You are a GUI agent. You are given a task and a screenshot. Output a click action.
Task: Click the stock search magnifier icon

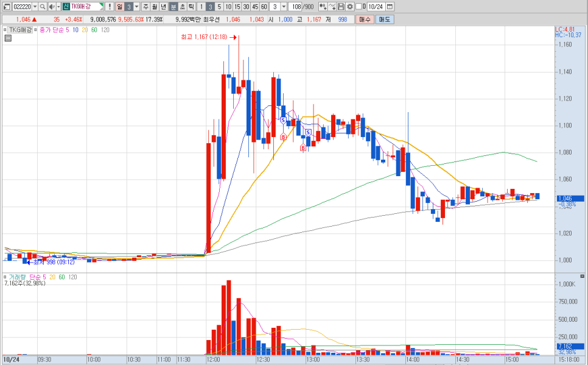(x=43, y=7)
